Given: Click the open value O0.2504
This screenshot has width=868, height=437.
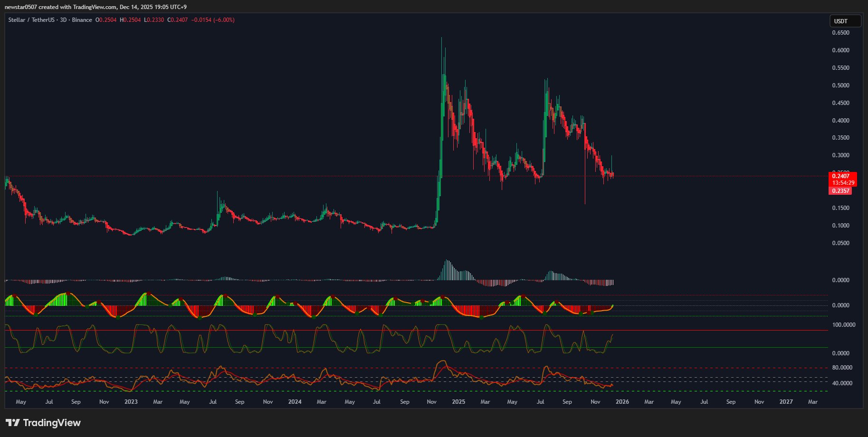Looking at the screenshot, I should point(106,20).
